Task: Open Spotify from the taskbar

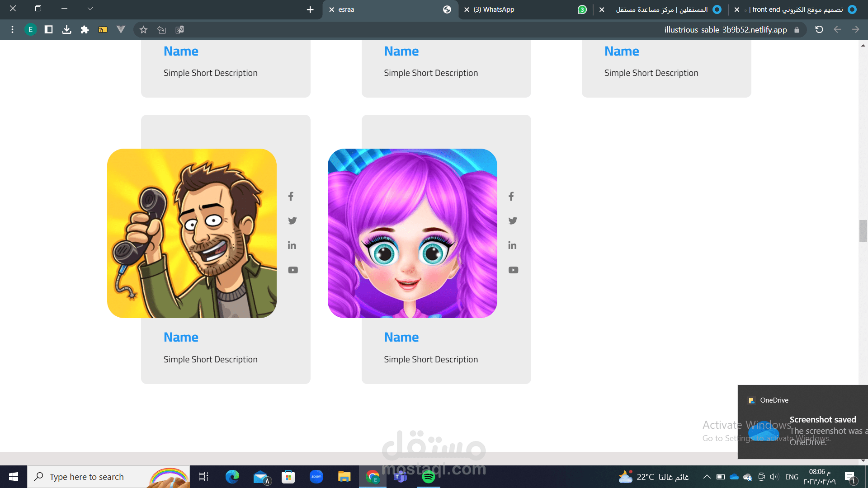Action: 428,477
